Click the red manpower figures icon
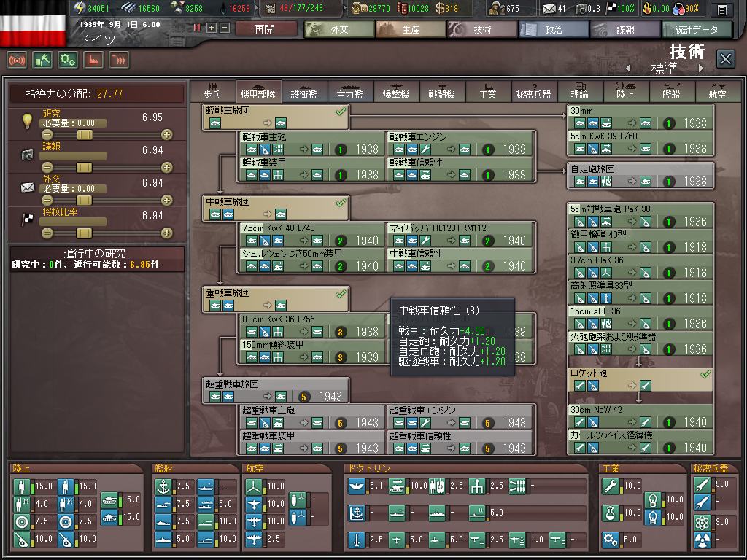 point(119,61)
